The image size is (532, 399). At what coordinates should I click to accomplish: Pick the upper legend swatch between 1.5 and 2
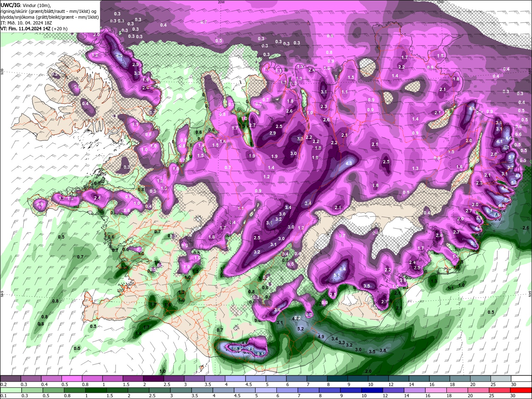[133, 378]
